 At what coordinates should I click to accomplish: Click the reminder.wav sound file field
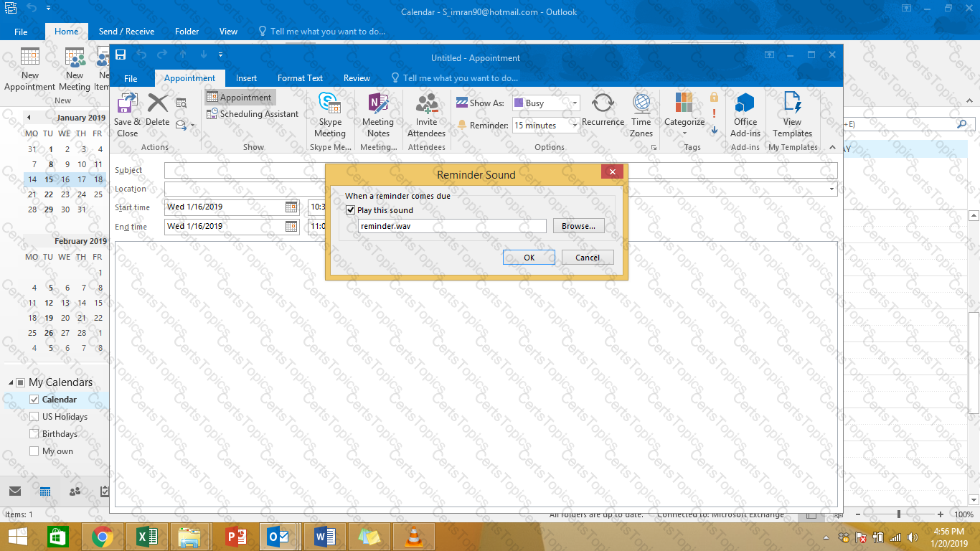coord(452,226)
